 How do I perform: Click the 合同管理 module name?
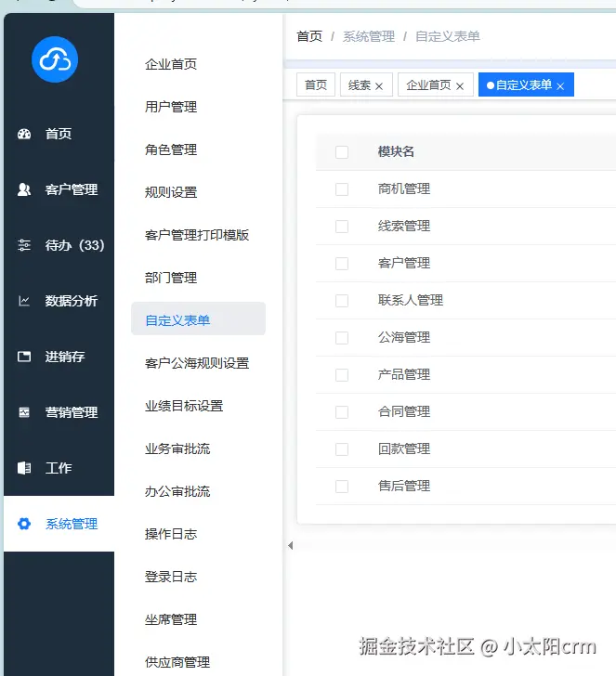point(404,411)
